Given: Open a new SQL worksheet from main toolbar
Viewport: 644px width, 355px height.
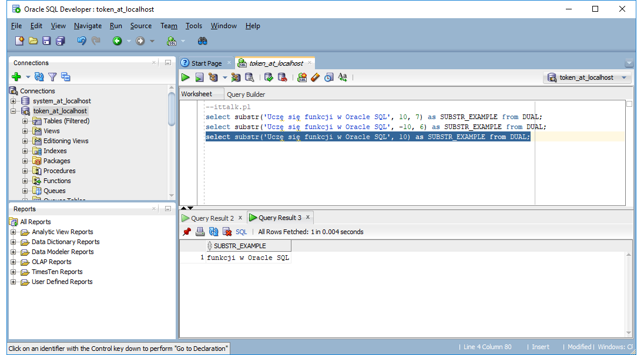Looking at the screenshot, I should [x=172, y=41].
